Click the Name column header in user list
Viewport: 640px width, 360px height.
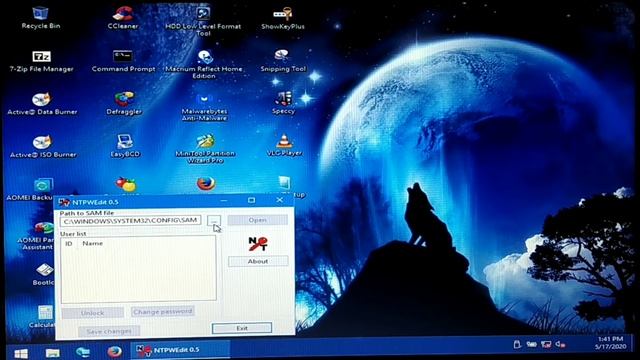93,243
